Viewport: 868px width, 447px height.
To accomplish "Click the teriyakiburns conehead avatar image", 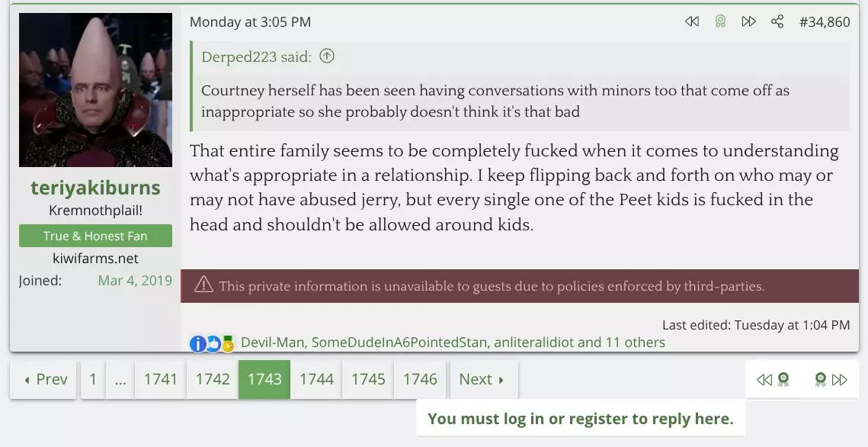I will click(x=95, y=90).
